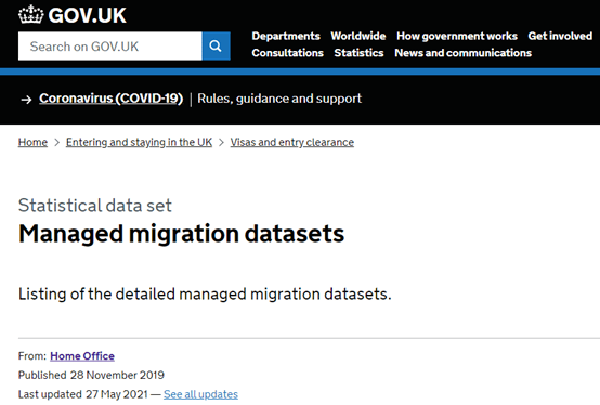This screenshot has height=405, width=600.
Task: Open News and communications
Action: point(462,53)
